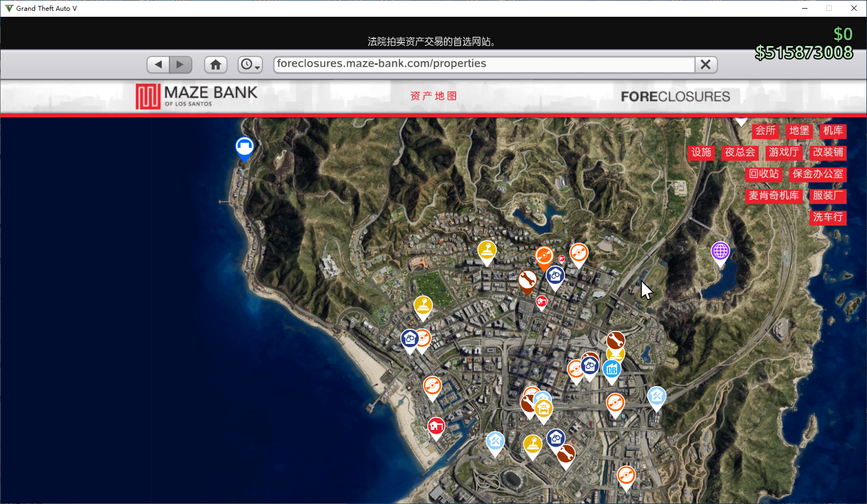867x504 pixels.
Task: Open the browser home page icon
Action: coord(215,64)
